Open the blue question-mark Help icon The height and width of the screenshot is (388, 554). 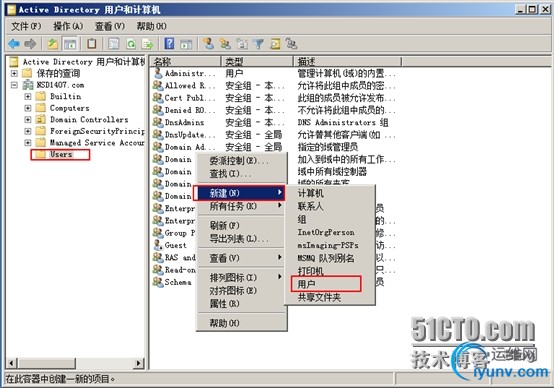coord(170,44)
